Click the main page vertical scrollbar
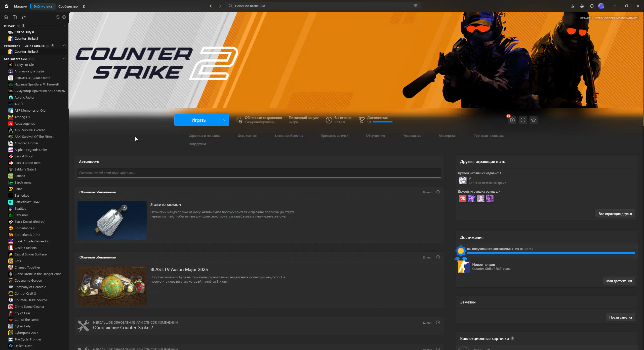 (643, 69)
